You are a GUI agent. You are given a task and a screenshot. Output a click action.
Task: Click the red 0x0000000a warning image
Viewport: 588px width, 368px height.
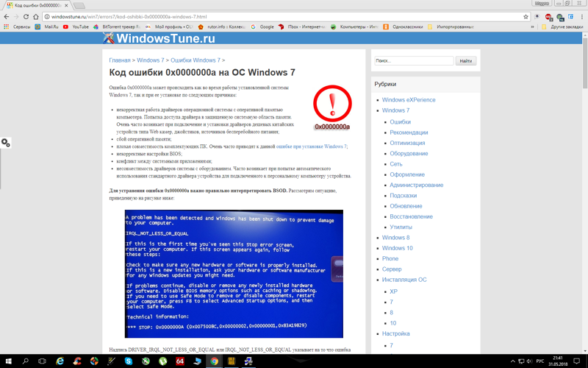point(332,107)
